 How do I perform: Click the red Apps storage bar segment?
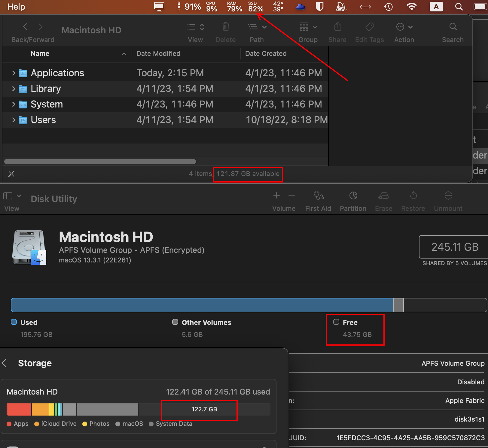[19, 409]
